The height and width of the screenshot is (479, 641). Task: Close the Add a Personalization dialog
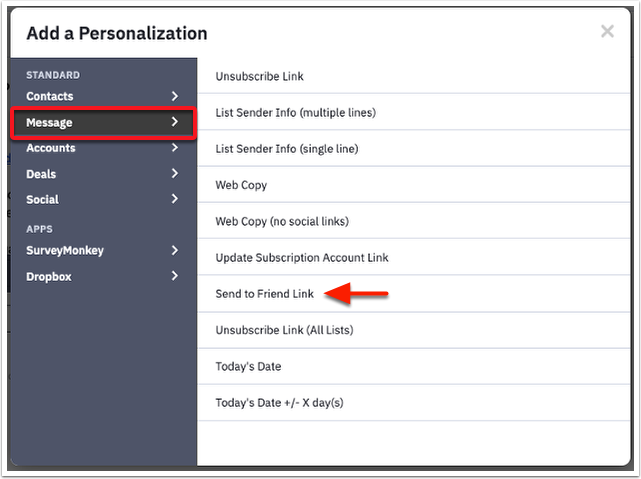[607, 32]
